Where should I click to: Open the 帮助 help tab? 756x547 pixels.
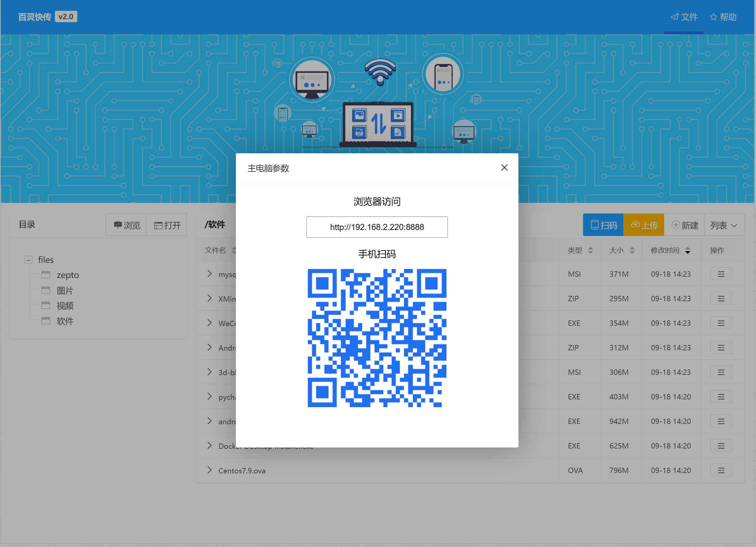(723, 17)
